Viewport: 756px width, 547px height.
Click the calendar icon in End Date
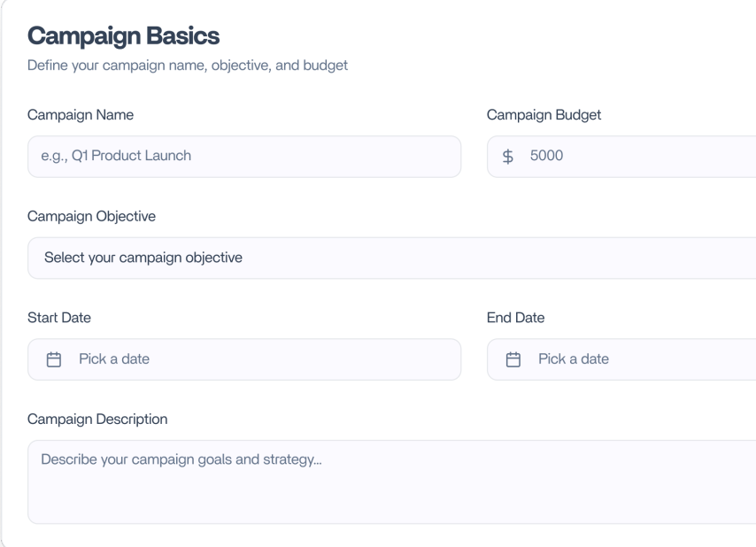513,359
